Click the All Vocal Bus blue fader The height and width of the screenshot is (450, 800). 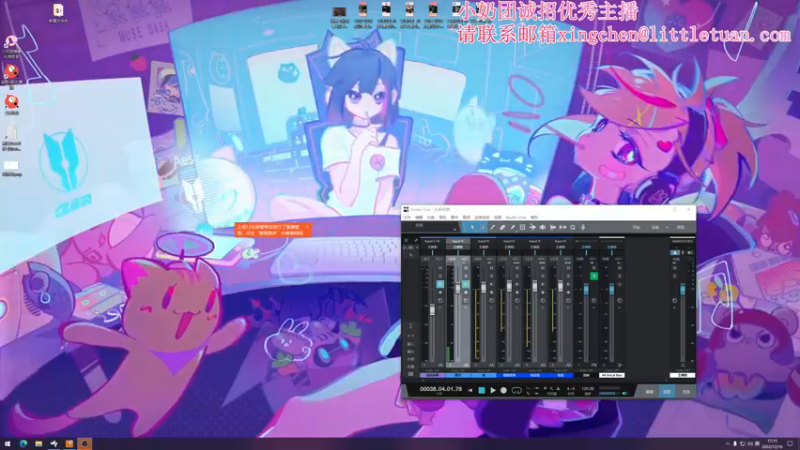(612, 289)
